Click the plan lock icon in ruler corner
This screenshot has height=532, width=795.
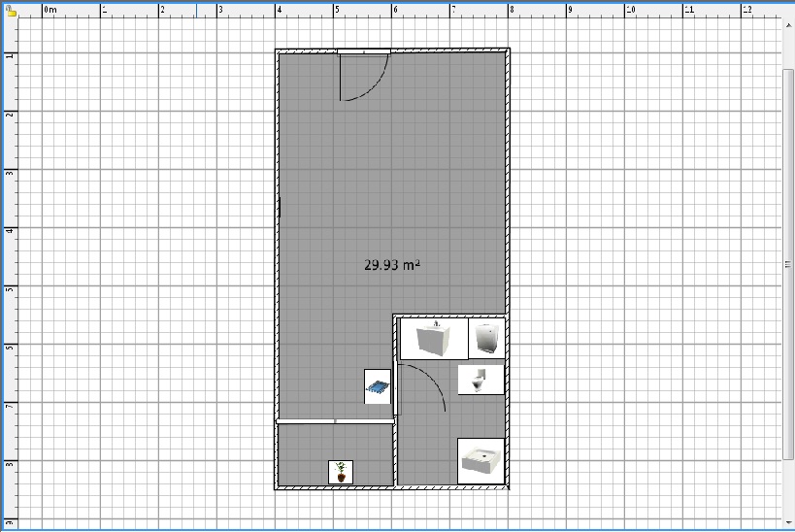(11, 11)
